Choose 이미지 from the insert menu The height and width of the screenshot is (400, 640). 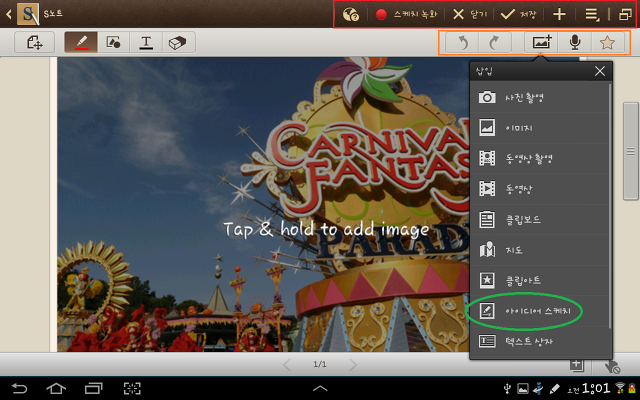pos(540,128)
